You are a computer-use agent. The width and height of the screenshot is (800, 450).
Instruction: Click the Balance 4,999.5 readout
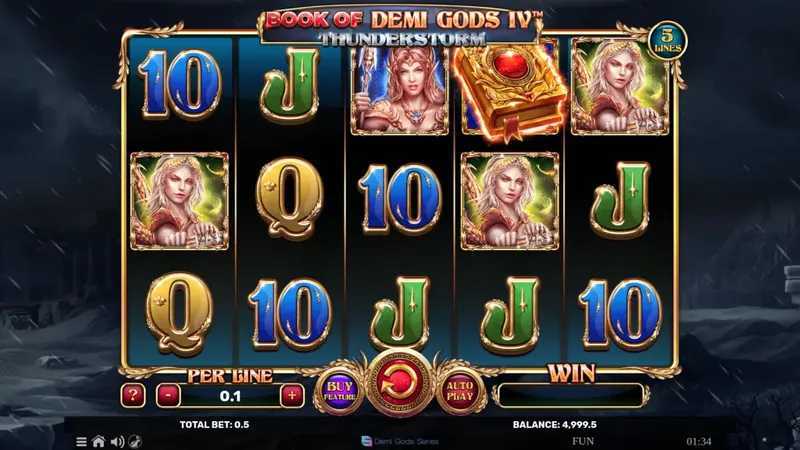tap(555, 424)
